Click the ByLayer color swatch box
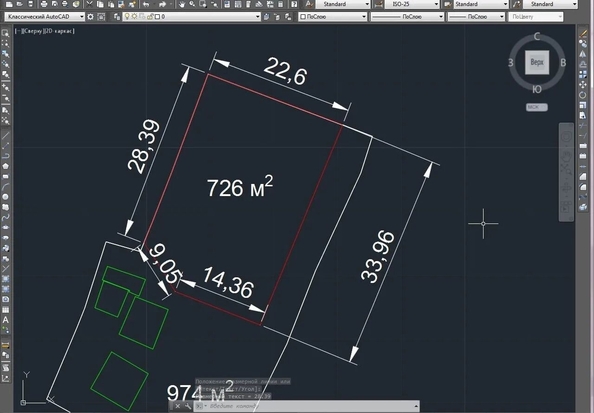The width and height of the screenshot is (594, 413). coord(303,17)
